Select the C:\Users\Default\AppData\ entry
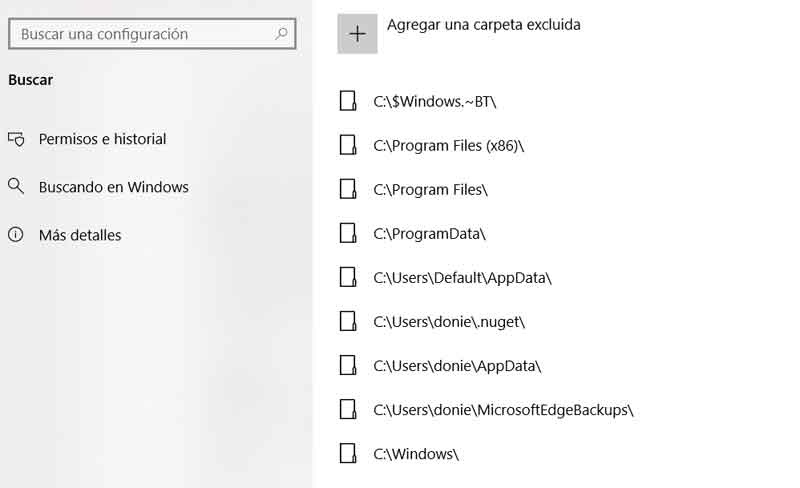 [x=462, y=277]
